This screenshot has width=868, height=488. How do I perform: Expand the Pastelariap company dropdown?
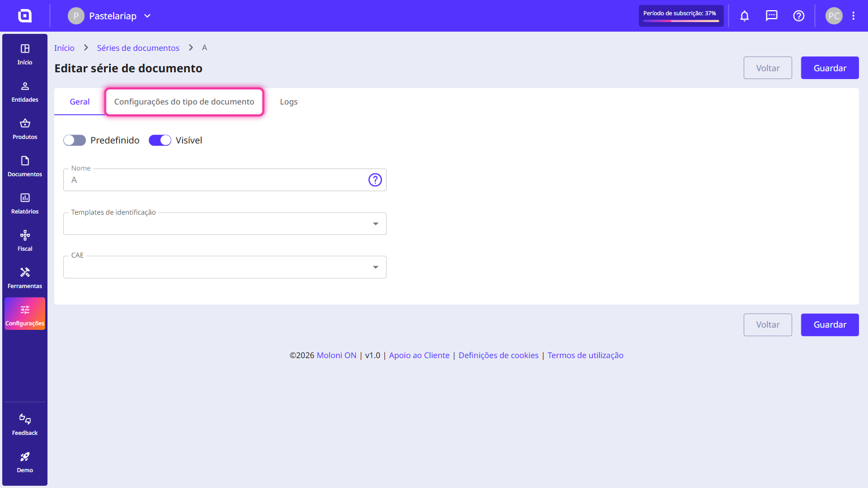(x=147, y=16)
